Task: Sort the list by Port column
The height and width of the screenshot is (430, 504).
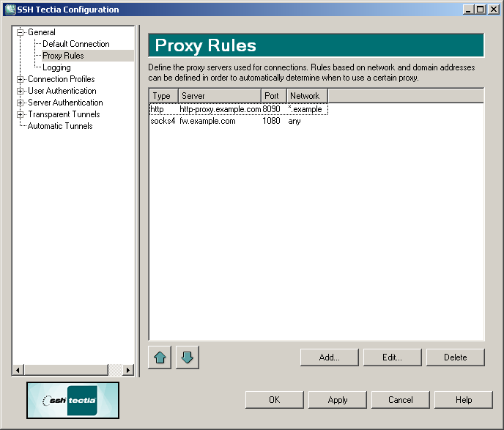Action: [x=274, y=96]
